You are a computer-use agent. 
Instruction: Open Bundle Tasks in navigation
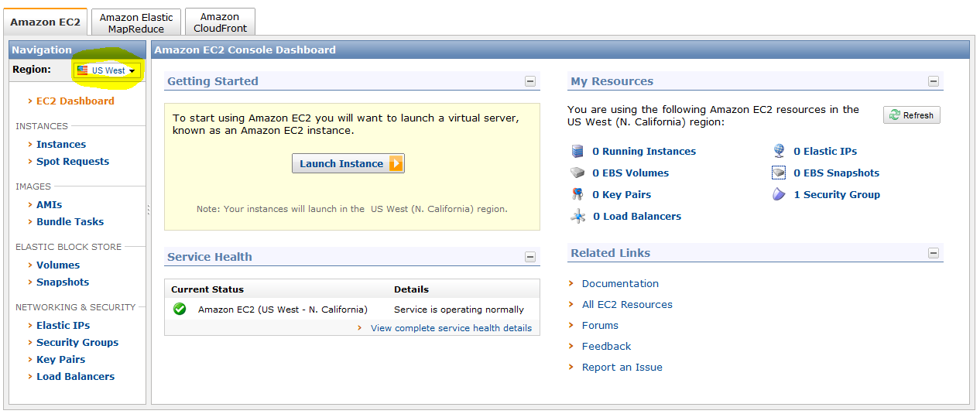coord(70,222)
